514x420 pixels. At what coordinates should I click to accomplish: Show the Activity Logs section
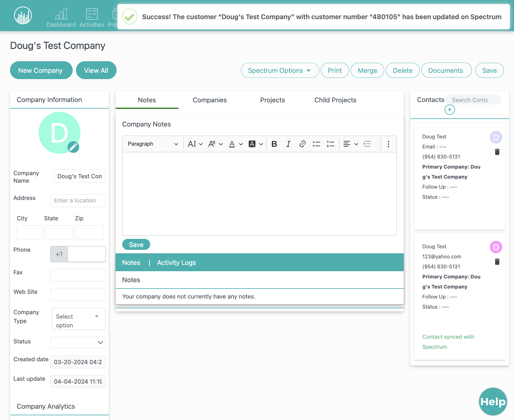(x=176, y=262)
